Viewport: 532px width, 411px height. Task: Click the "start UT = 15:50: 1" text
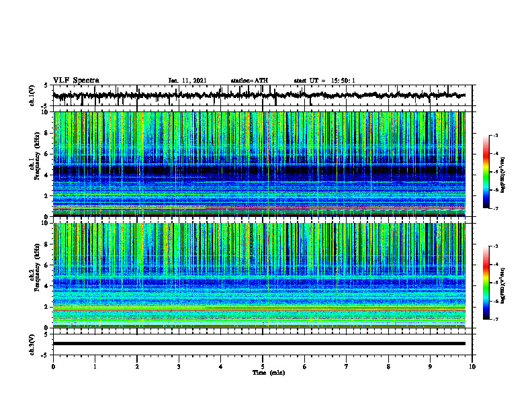click(x=324, y=81)
